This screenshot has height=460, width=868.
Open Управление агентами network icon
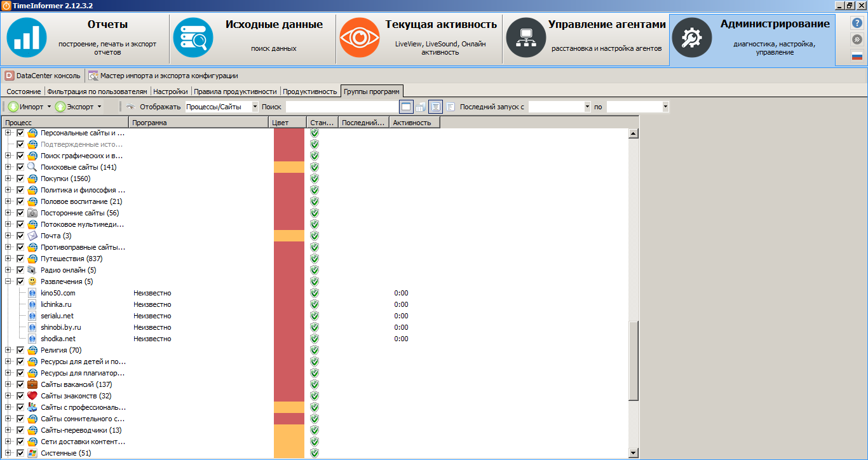point(526,38)
